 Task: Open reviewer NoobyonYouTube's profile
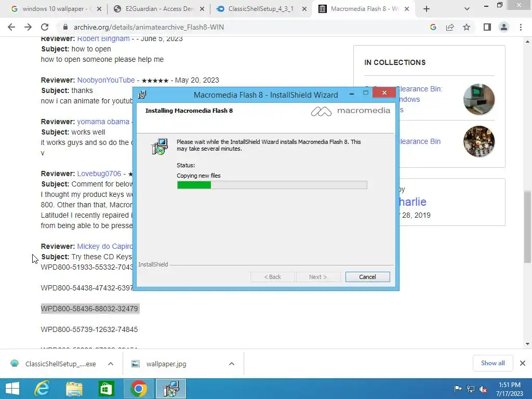point(106,80)
